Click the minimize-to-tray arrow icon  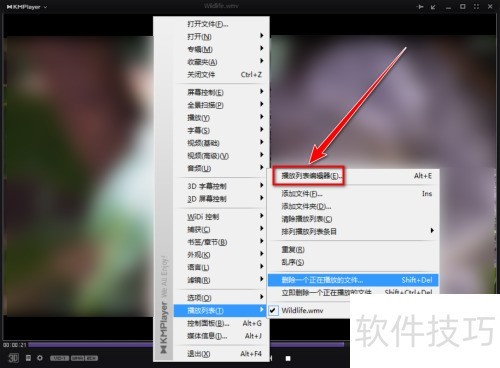(x=433, y=7)
